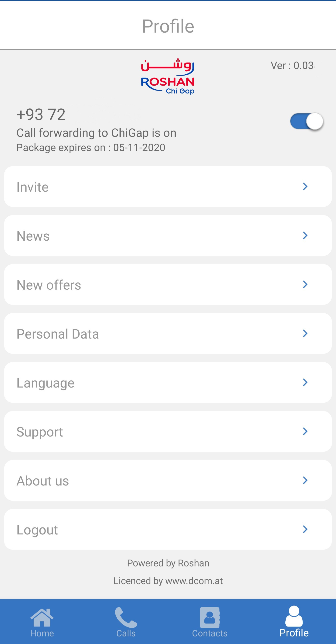Follow the www.dcom.at licence link
This screenshot has height=644, width=336.
point(194,581)
